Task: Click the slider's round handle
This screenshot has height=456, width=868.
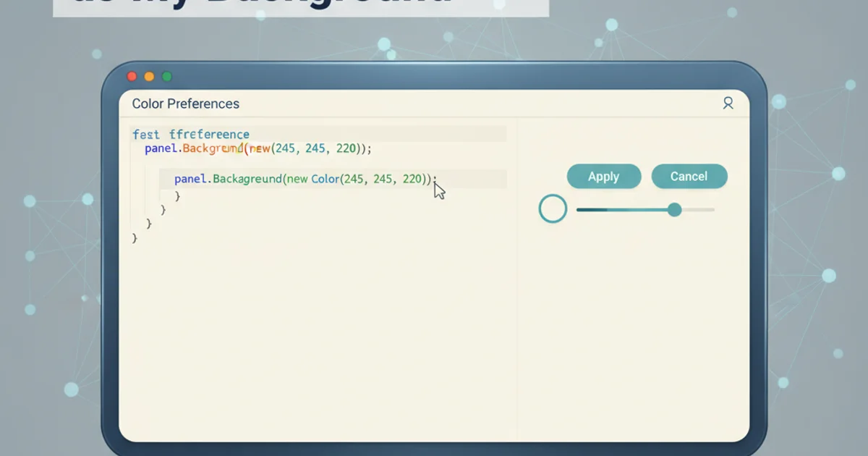Action: click(674, 210)
